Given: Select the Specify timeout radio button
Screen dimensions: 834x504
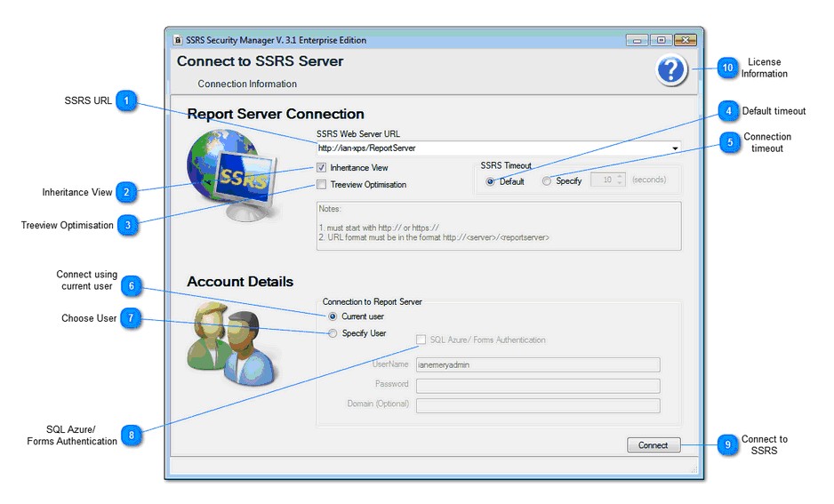Looking at the screenshot, I should [546, 181].
